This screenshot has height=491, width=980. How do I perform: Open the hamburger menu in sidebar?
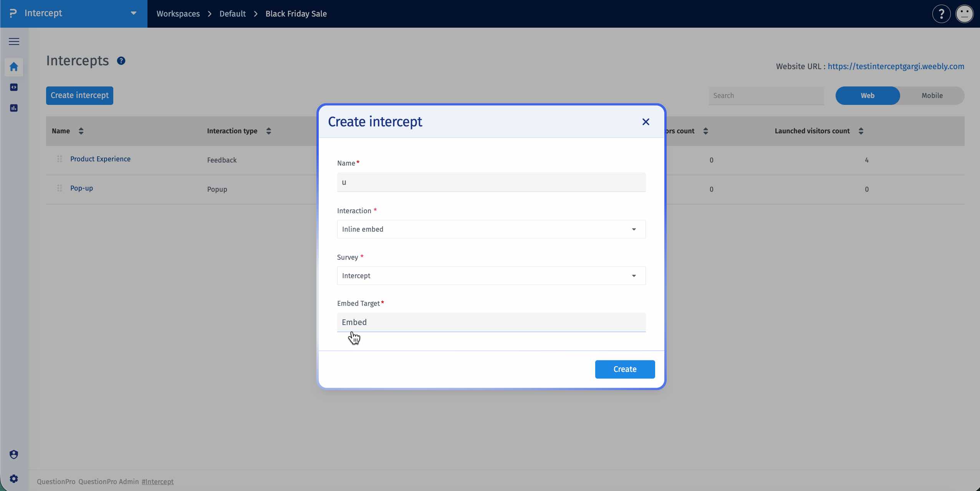14,41
